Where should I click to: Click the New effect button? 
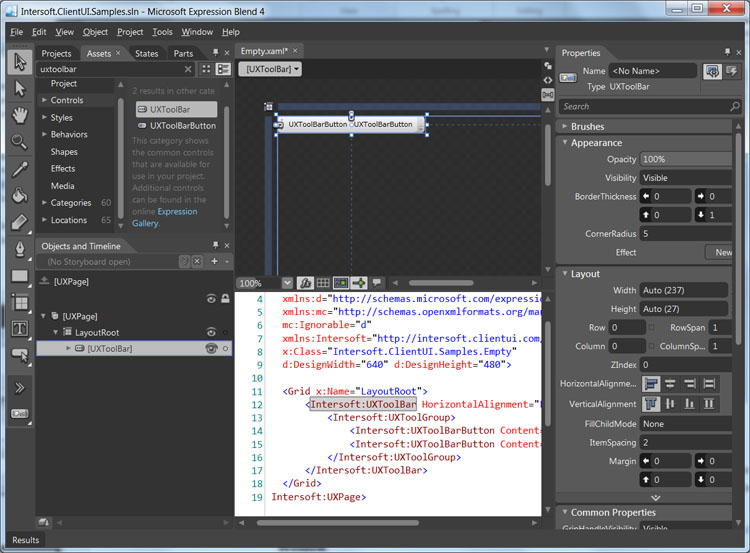click(720, 252)
